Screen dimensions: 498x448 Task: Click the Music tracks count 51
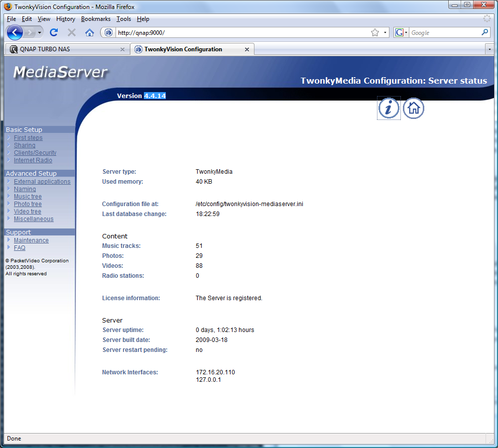click(x=199, y=246)
